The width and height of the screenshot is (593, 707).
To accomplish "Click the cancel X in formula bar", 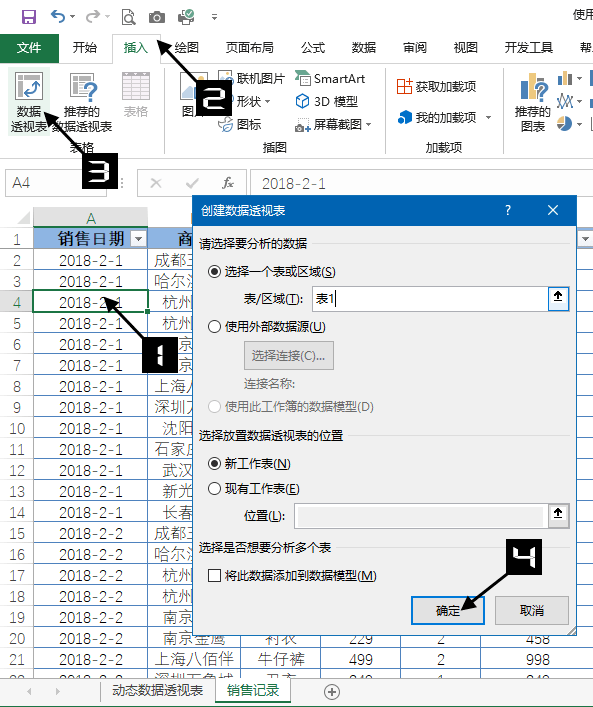I will pyautogui.click(x=156, y=183).
